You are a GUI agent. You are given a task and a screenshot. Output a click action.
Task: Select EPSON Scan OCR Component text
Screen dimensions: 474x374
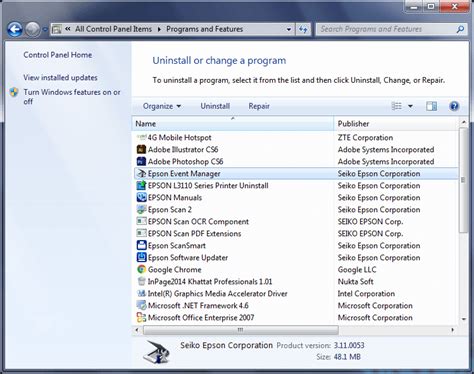(x=198, y=222)
